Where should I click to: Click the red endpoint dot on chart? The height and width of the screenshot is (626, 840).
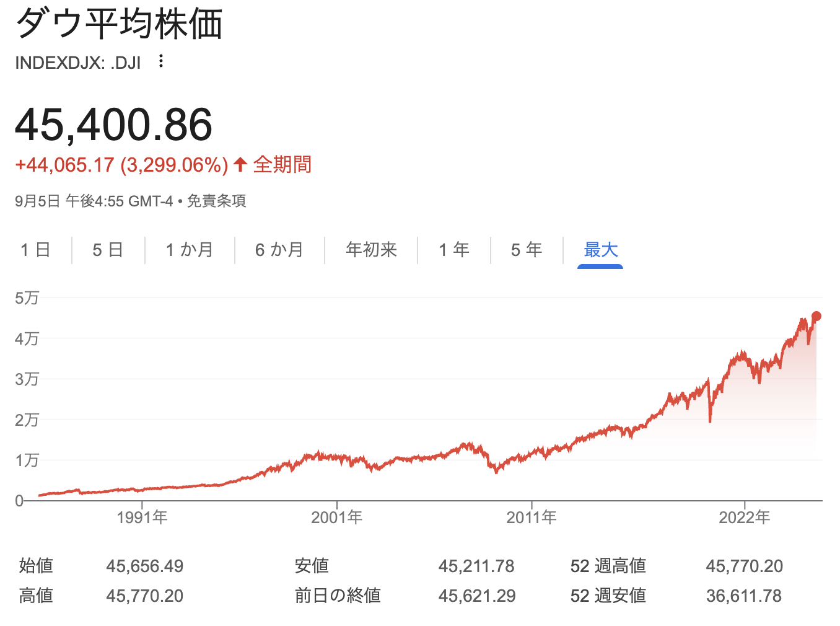click(816, 317)
